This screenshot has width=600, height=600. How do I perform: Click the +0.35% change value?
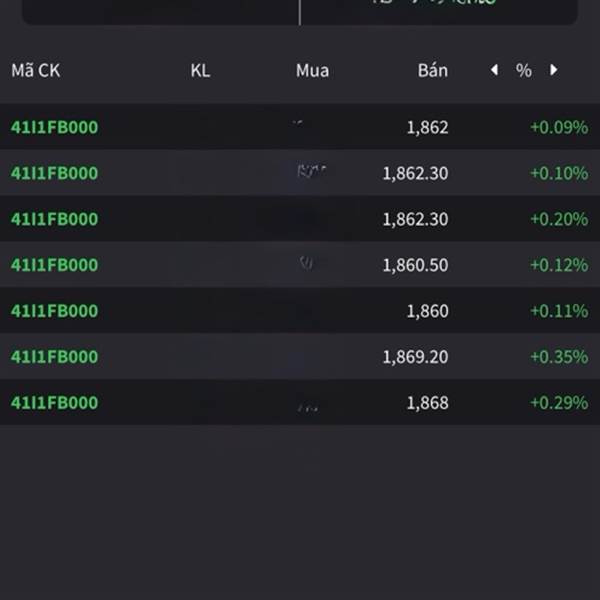tap(558, 357)
